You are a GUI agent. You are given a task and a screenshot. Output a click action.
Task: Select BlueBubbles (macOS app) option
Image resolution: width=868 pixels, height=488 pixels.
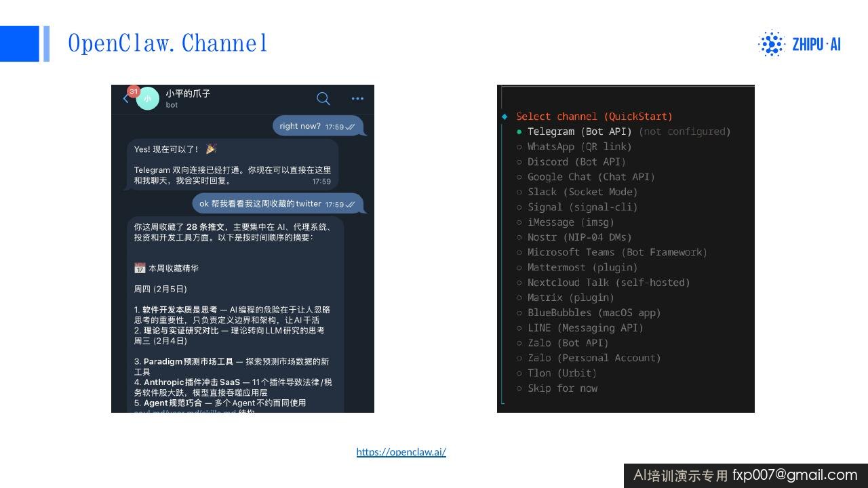(589, 312)
